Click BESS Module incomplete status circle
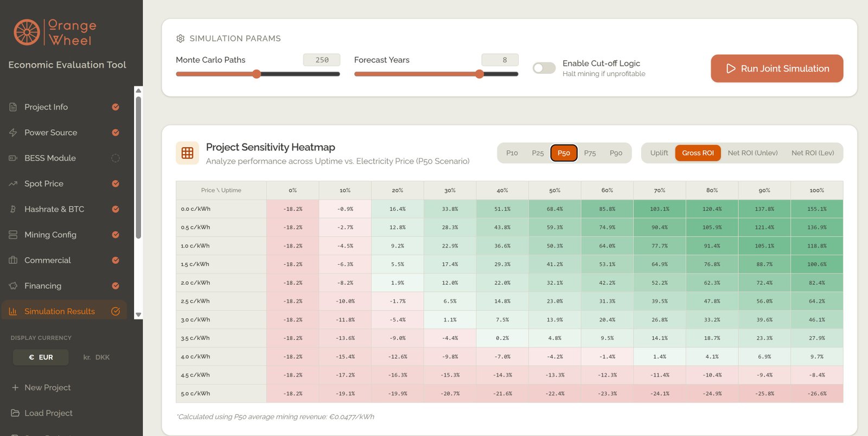The width and height of the screenshot is (868, 436). click(116, 158)
